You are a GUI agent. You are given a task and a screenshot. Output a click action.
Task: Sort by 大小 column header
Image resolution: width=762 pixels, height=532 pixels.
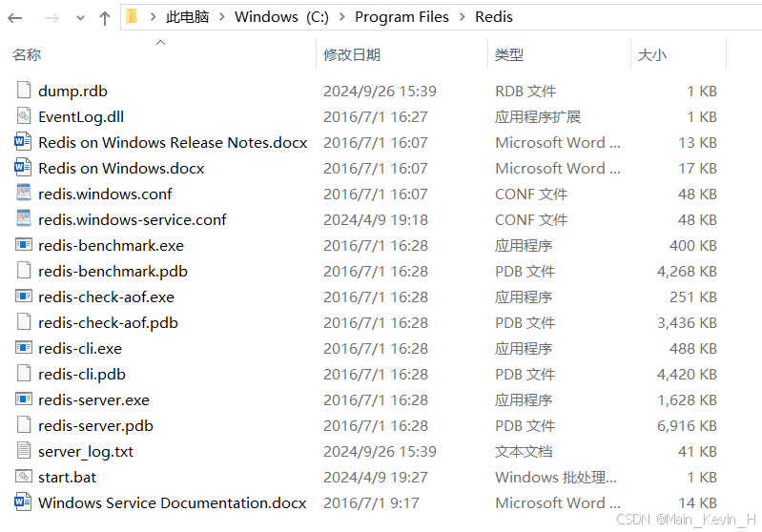coord(651,54)
